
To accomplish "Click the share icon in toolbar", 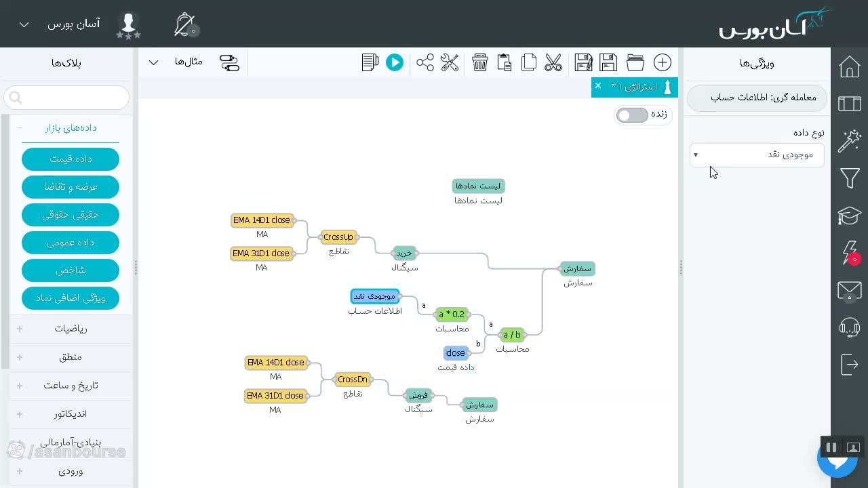I will pyautogui.click(x=425, y=63).
